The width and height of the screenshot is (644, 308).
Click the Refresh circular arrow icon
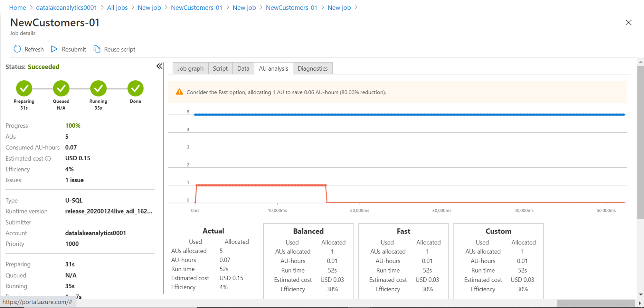(17, 49)
